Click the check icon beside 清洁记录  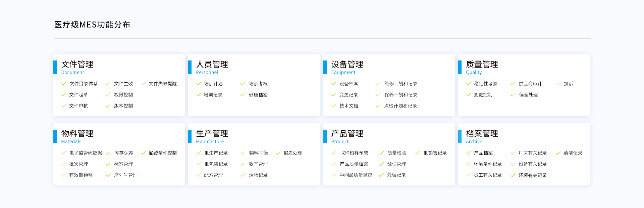coord(558,153)
